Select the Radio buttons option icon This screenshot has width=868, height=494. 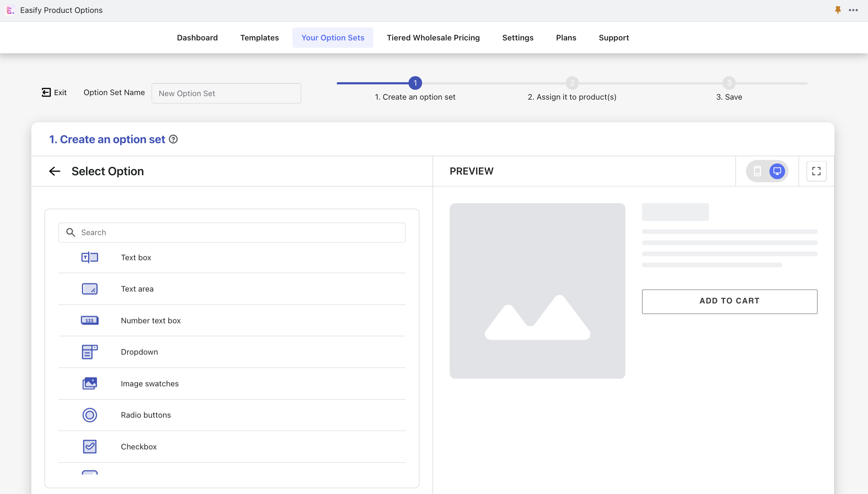coord(90,414)
